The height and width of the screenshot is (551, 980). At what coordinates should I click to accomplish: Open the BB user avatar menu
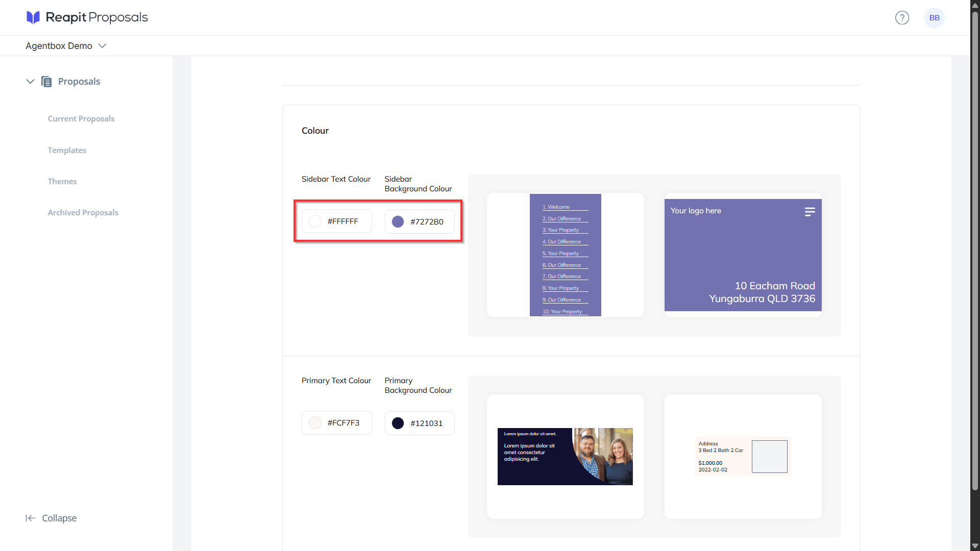coord(934,18)
